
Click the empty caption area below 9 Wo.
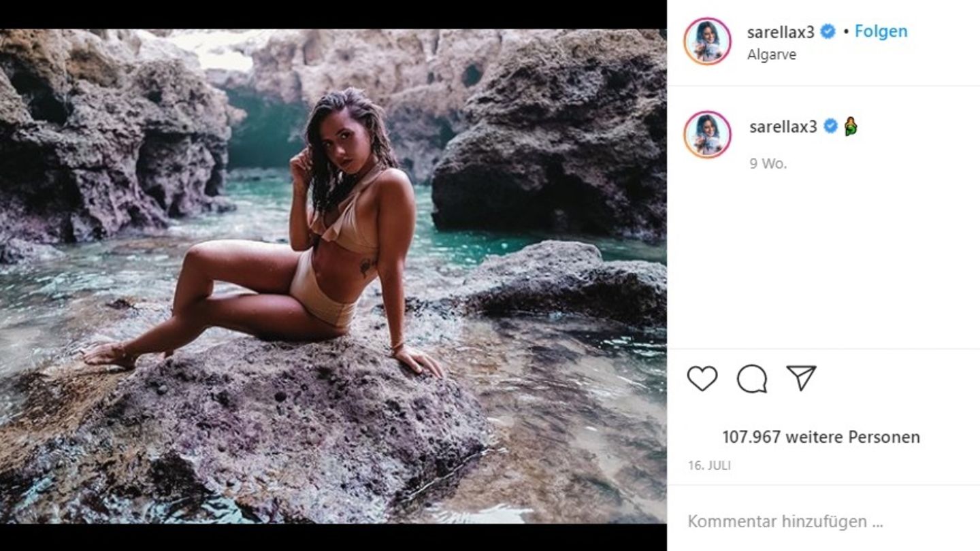point(823,258)
